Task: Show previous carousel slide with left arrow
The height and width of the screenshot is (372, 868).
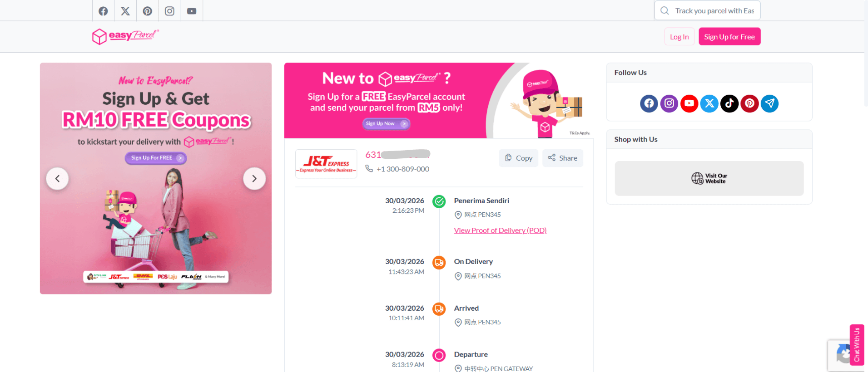Action: coord(57,179)
